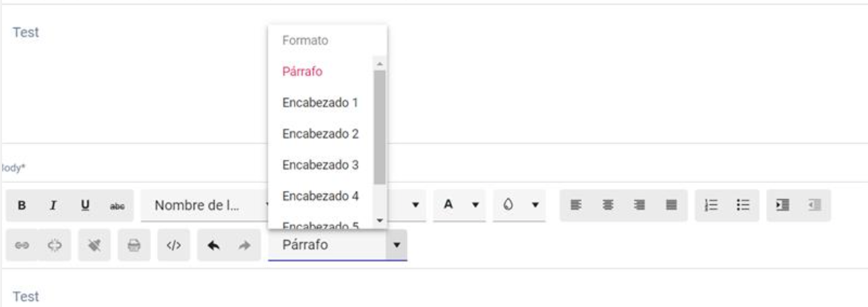868x307 pixels.
Task: Toggle underline formatting
Action: point(85,204)
